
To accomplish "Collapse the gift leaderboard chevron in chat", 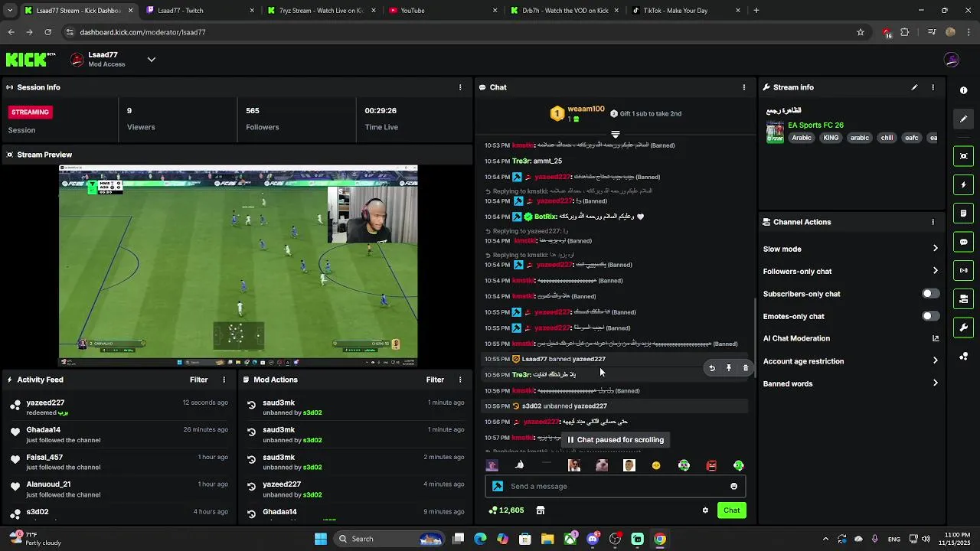I will tap(615, 135).
